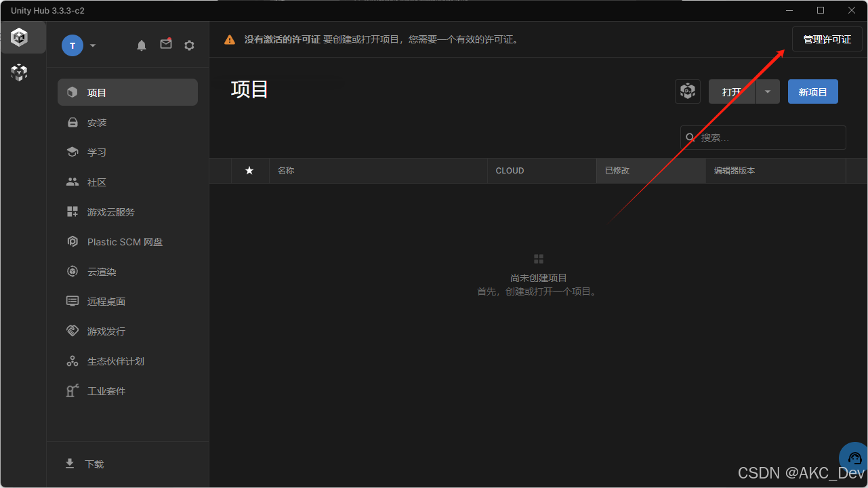Click the Unity Hub 3.3.3-c2 title text
The height and width of the screenshot is (488, 868).
tap(47, 11)
